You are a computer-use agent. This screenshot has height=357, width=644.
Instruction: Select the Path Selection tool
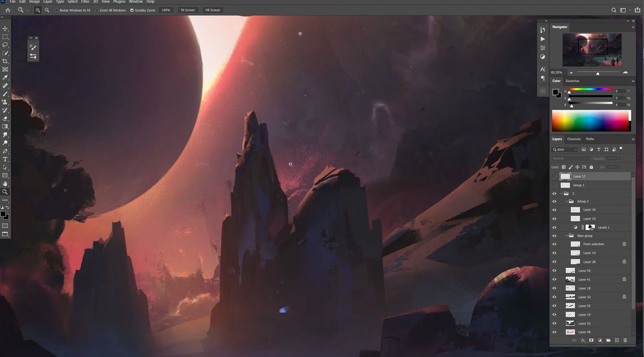click(5, 167)
